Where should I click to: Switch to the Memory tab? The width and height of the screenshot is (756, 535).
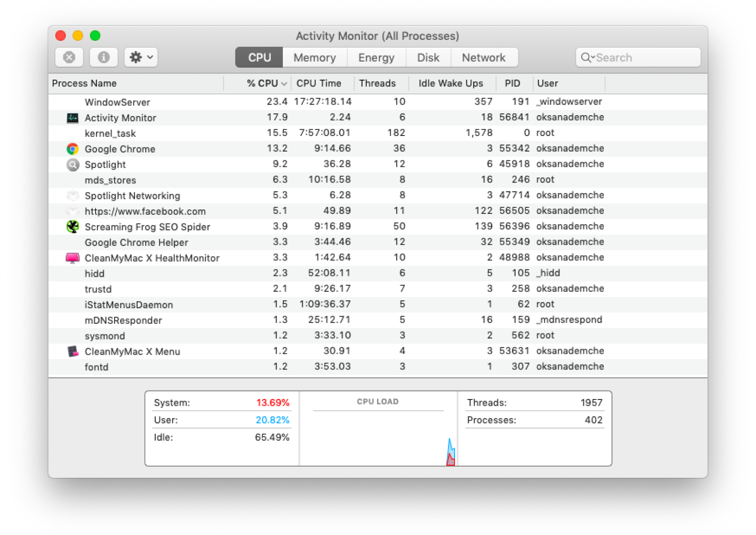click(x=314, y=57)
